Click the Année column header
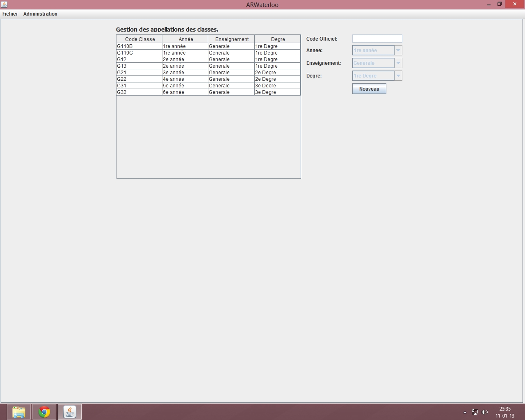The height and width of the screenshot is (420, 525). tap(186, 39)
